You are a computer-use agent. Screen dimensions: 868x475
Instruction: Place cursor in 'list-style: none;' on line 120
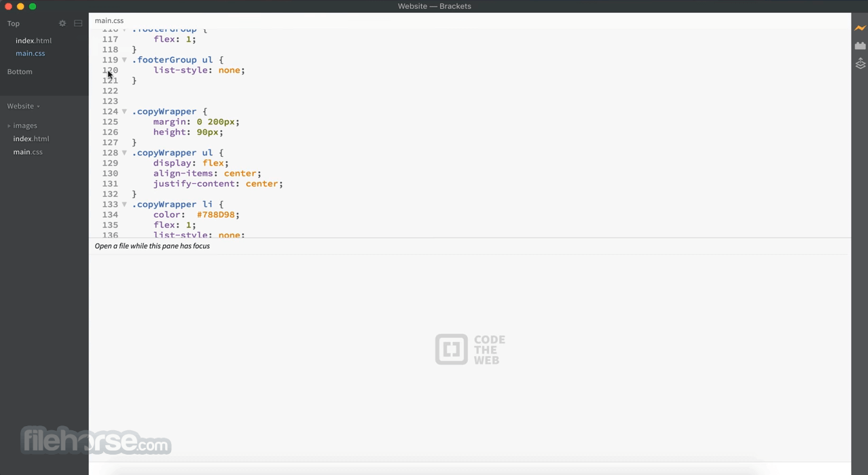click(x=199, y=71)
